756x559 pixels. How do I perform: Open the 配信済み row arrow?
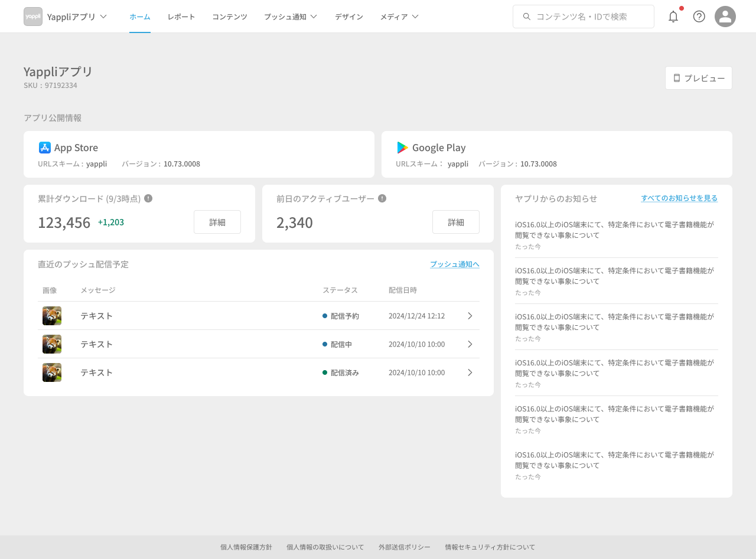(470, 372)
